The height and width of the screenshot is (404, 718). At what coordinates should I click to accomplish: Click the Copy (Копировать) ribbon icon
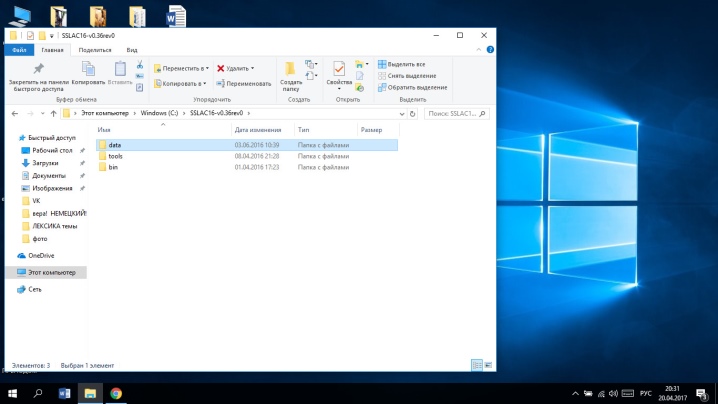point(88,69)
